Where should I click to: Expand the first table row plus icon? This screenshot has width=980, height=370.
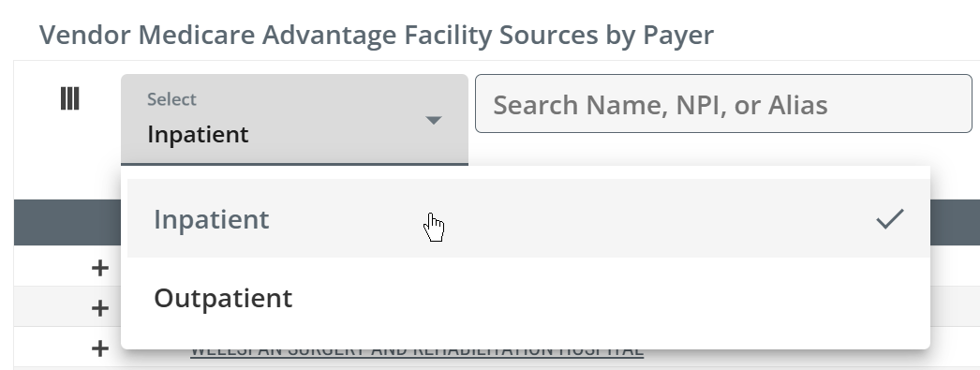(x=100, y=268)
